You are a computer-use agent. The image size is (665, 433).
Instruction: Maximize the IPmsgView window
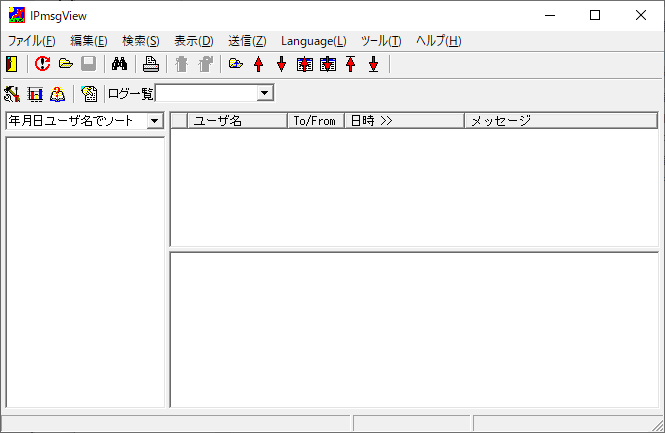click(595, 15)
